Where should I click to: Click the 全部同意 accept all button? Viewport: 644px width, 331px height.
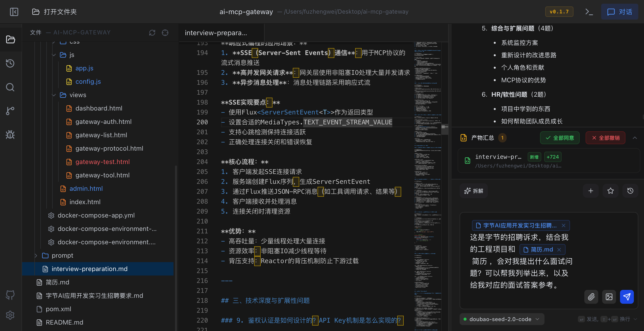(x=560, y=138)
